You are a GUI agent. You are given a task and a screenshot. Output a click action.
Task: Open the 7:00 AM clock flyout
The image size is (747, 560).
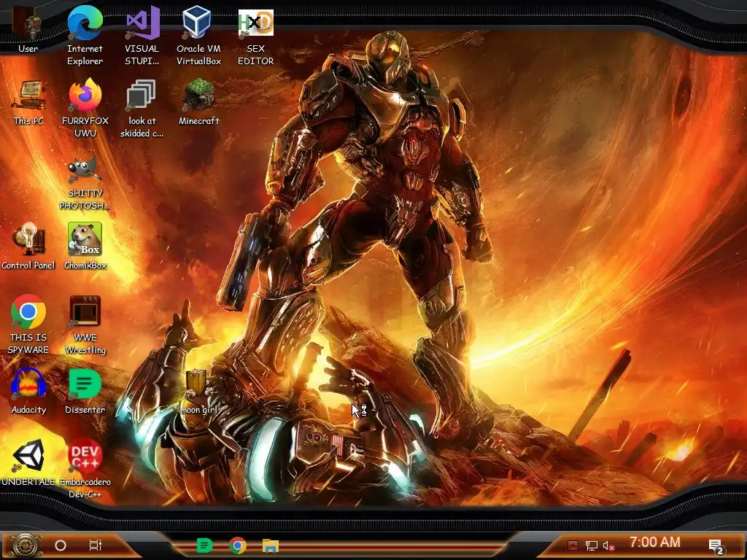tap(654, 542)
